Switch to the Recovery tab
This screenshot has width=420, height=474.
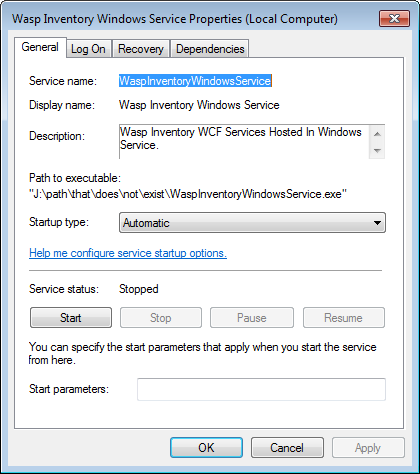pyautogui.click(x=141, y=49)
